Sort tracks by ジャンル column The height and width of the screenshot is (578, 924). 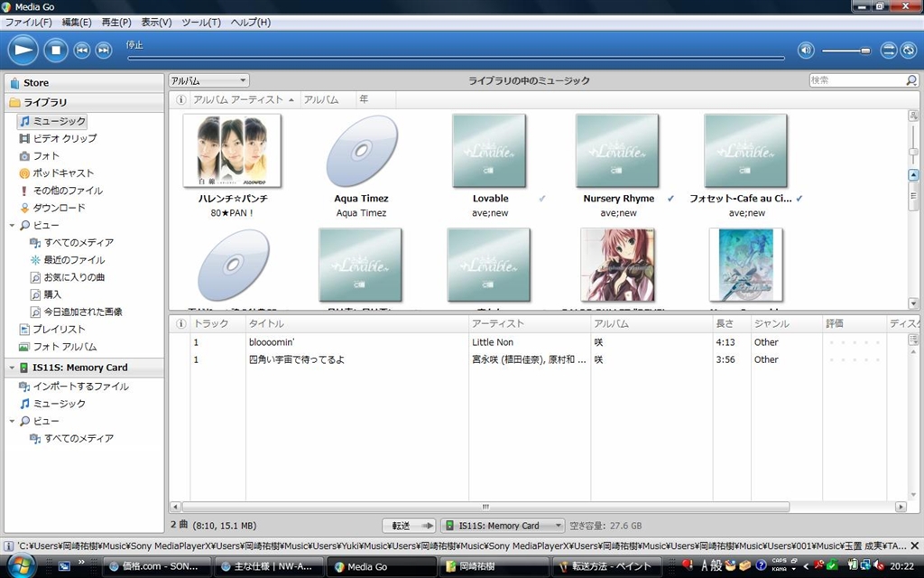[x=786, y=324]
